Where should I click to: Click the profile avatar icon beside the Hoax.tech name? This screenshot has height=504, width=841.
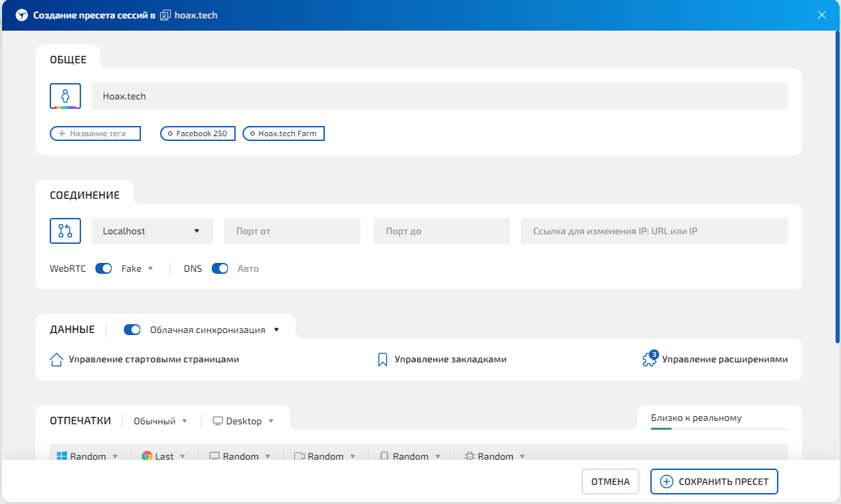[x=65, y=96]
